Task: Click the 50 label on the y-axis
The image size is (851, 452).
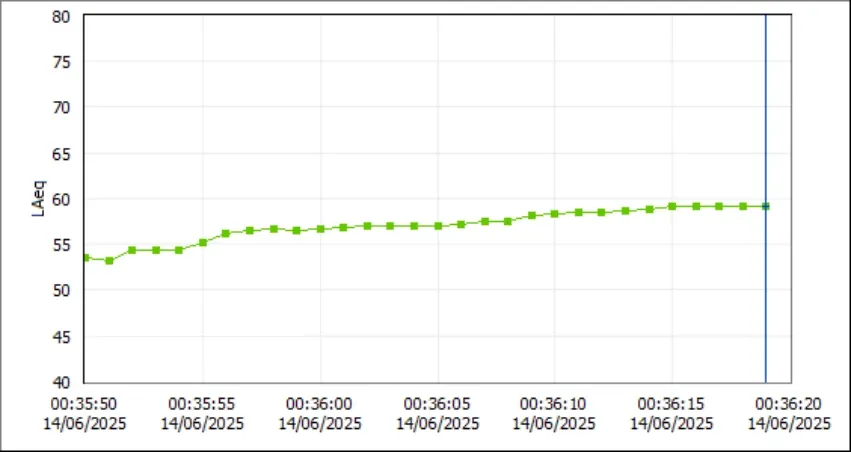Action: (61, 290)
